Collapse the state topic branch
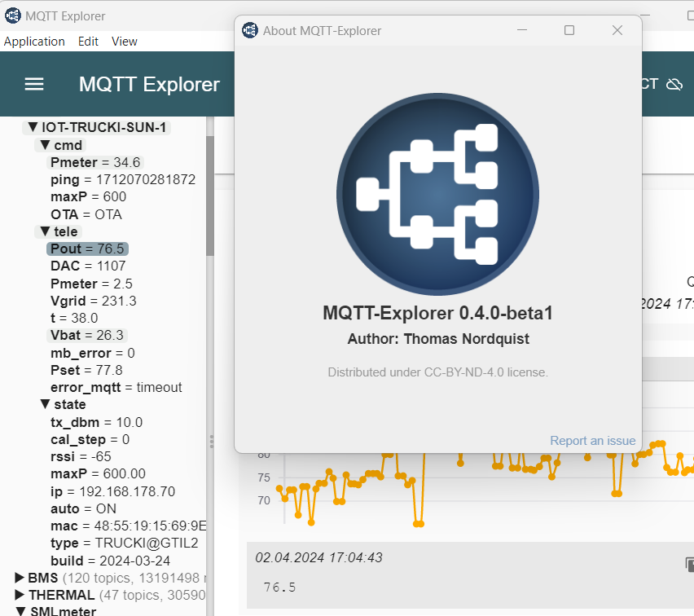 (x=45, y=404)
